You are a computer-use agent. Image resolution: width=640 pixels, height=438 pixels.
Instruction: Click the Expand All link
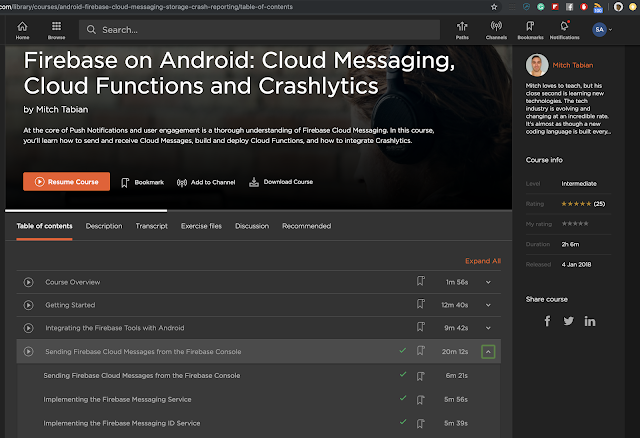[483, 261]
